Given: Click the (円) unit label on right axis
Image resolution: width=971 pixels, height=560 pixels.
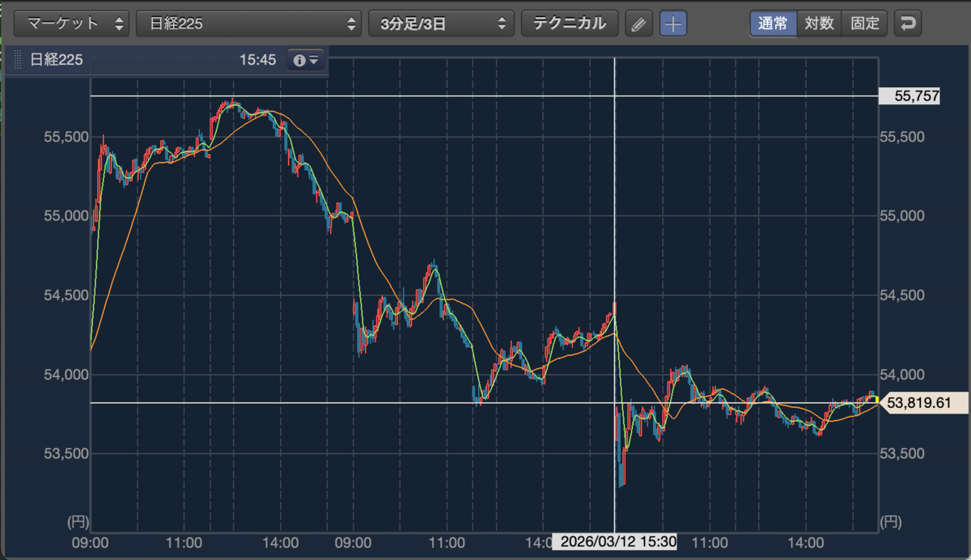Looking at the screenshot, I should (x=891, y=521).
